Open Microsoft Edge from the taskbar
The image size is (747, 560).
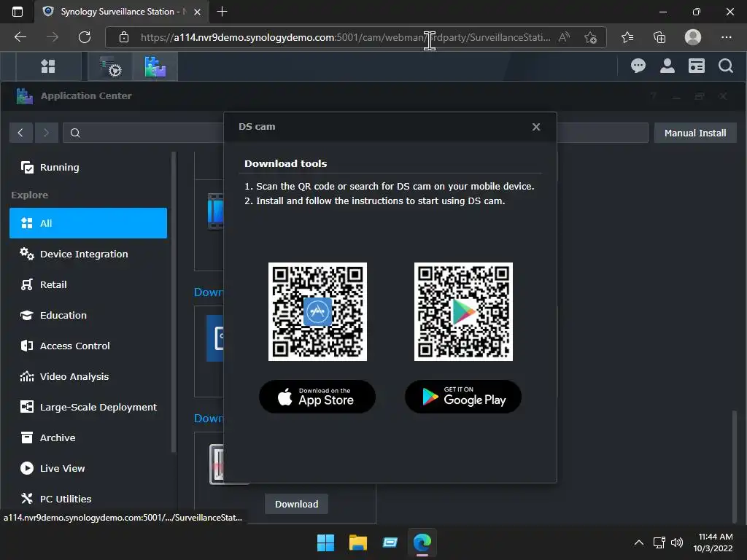point(422,542)
